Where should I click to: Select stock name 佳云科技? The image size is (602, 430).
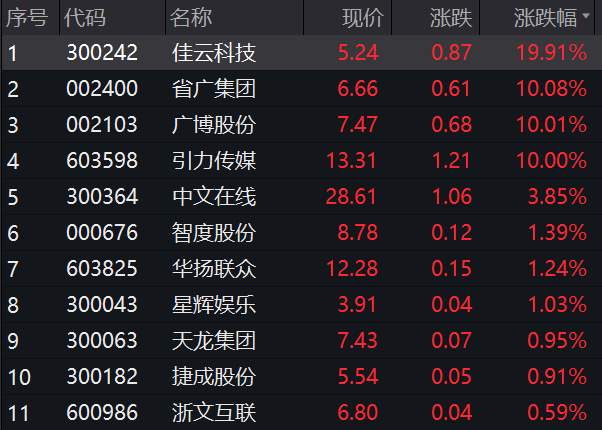[x=214, y=53]
